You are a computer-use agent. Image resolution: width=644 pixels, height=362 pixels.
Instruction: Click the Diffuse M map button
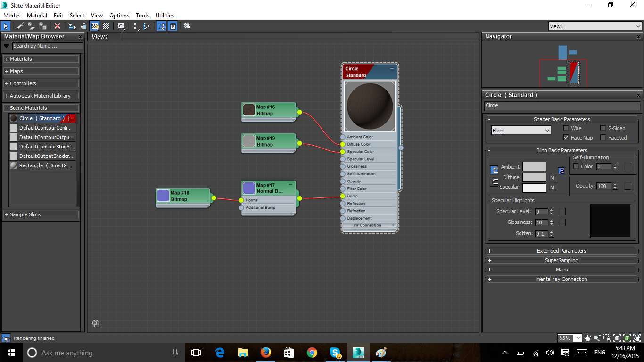pos(552,177)
